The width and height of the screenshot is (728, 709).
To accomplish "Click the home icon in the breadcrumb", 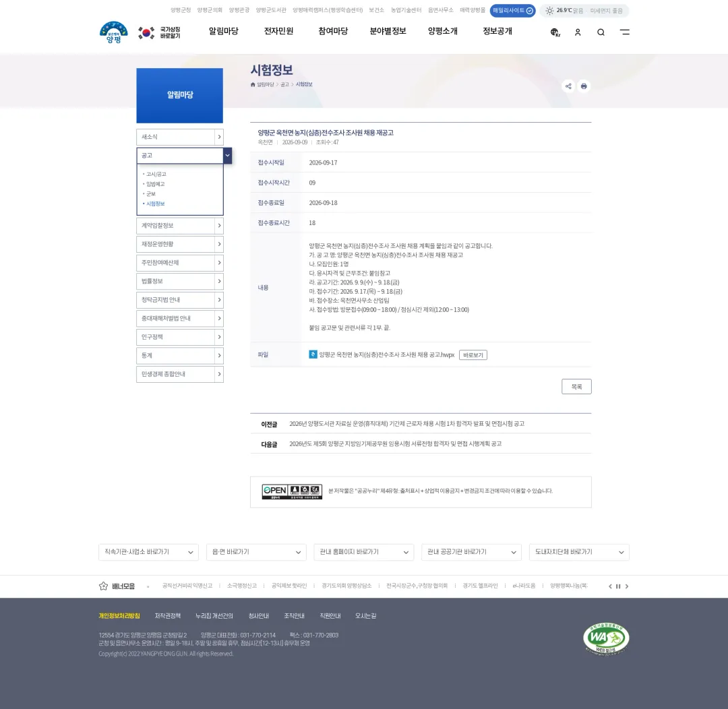I will pyautogui.click(x=253, y=84).
